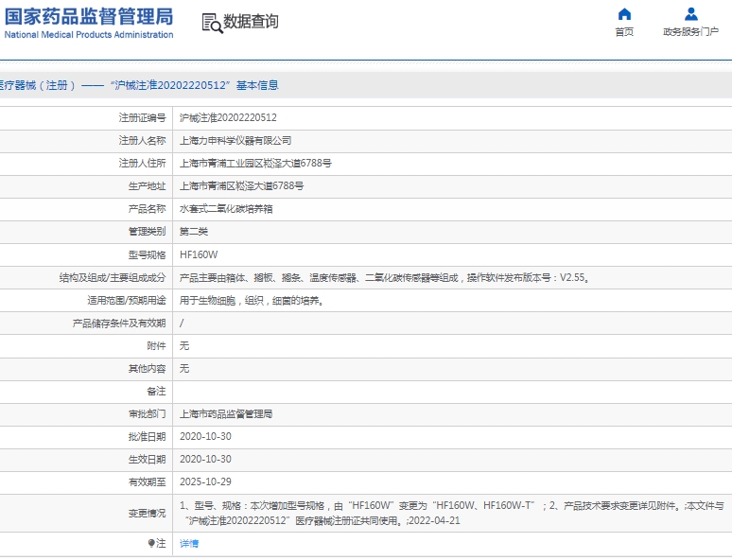The width and height of the screenshot is (732, 560).
Task: Click the 产品名称 row label
Action: [147, 209]
